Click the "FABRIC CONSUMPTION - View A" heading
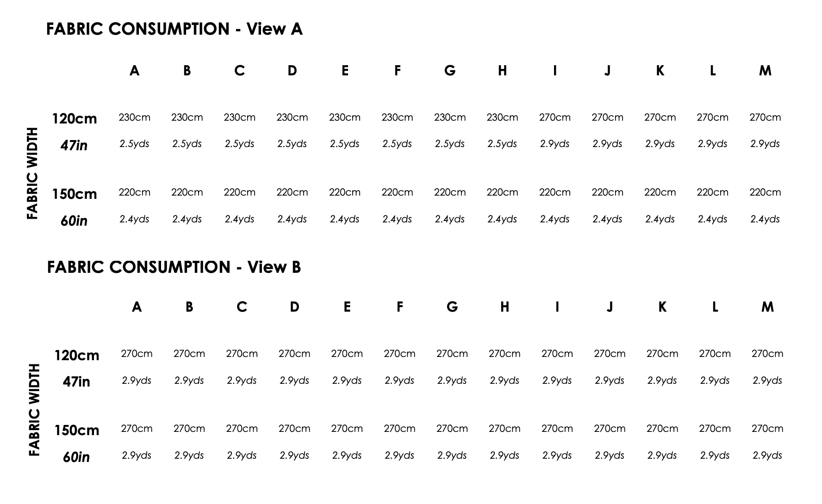Screen dimensions: 822x504 pos(174,29)
